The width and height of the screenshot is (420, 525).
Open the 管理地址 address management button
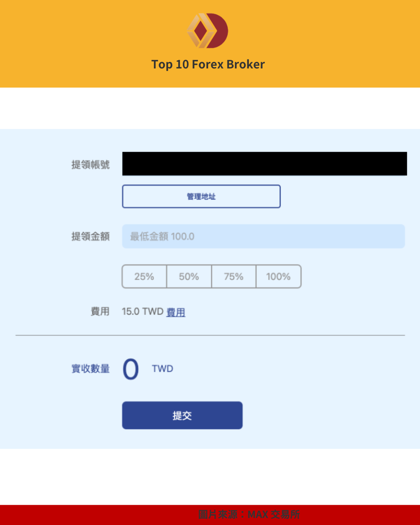click(201, 196)
